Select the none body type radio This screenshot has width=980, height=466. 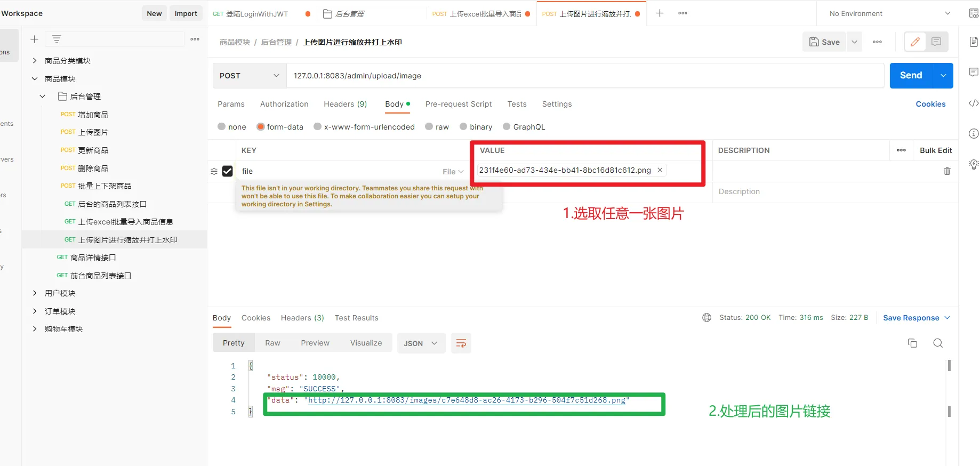(221, 127)
